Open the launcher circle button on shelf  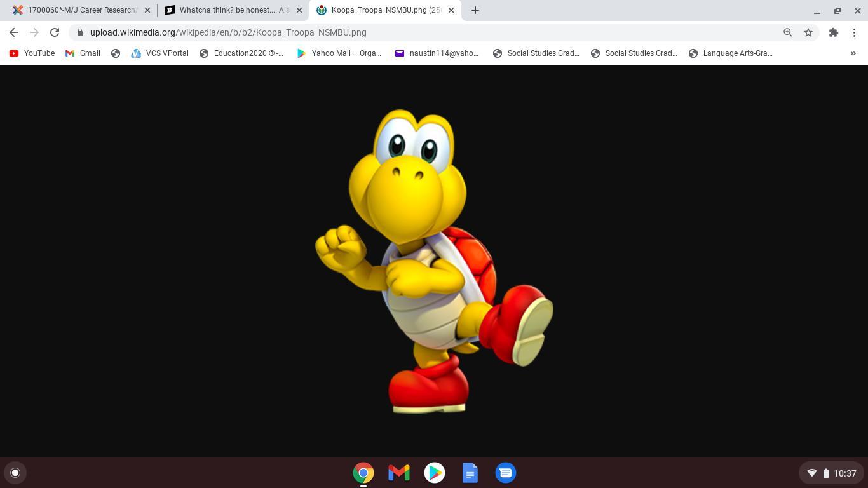pos(15,473)
